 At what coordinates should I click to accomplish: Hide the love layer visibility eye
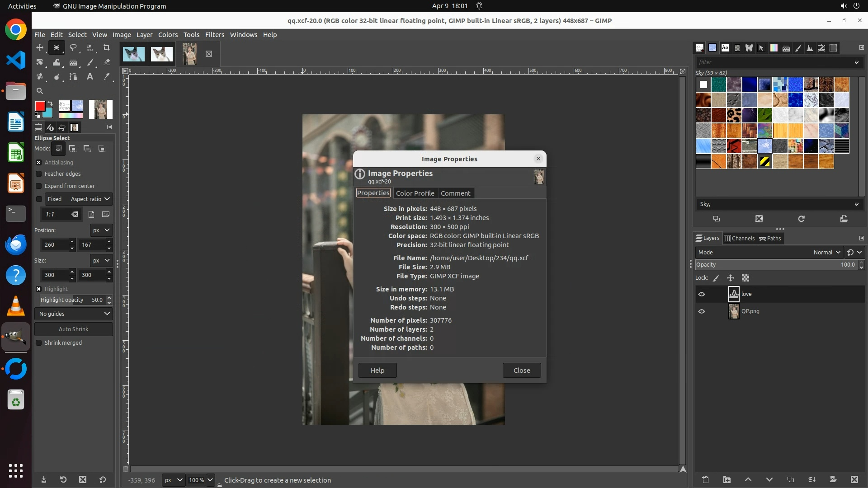pos(702,294)
